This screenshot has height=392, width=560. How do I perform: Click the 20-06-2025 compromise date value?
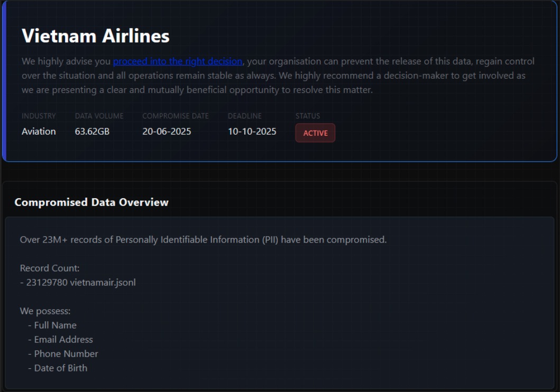point(167,132)
